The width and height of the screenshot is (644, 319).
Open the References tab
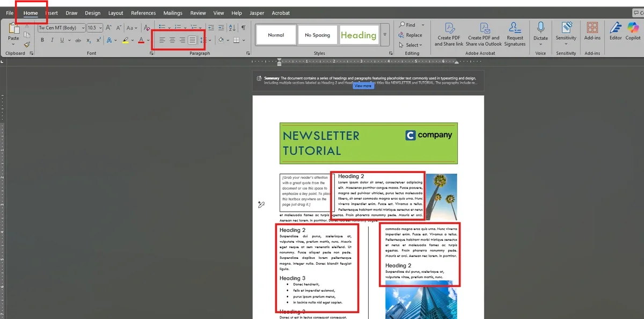point(143,13)
